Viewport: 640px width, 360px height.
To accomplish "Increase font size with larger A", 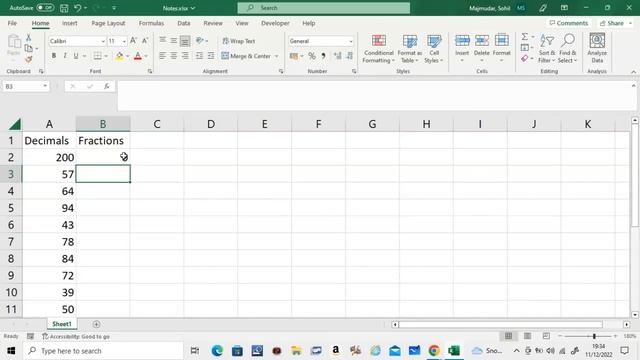I will point(133,41).
